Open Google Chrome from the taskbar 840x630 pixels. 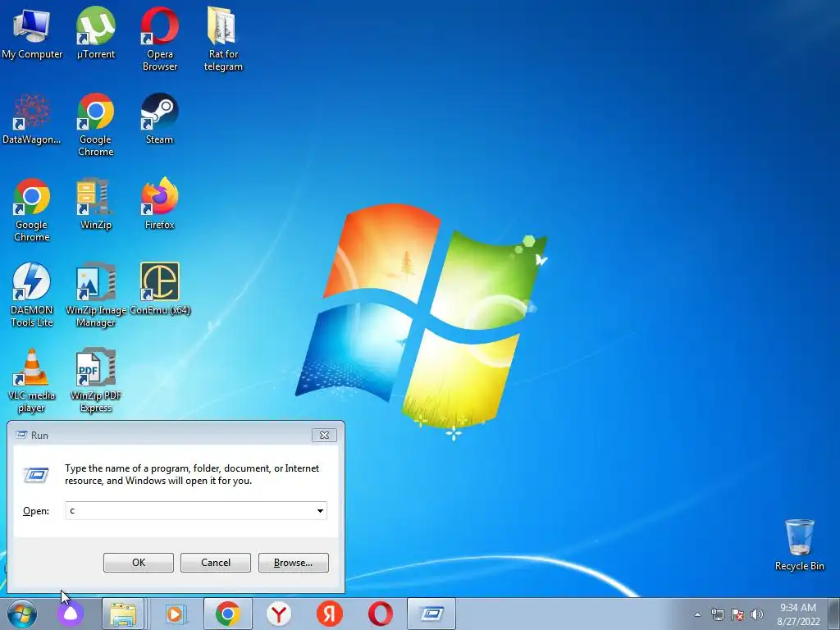point(228,614)
